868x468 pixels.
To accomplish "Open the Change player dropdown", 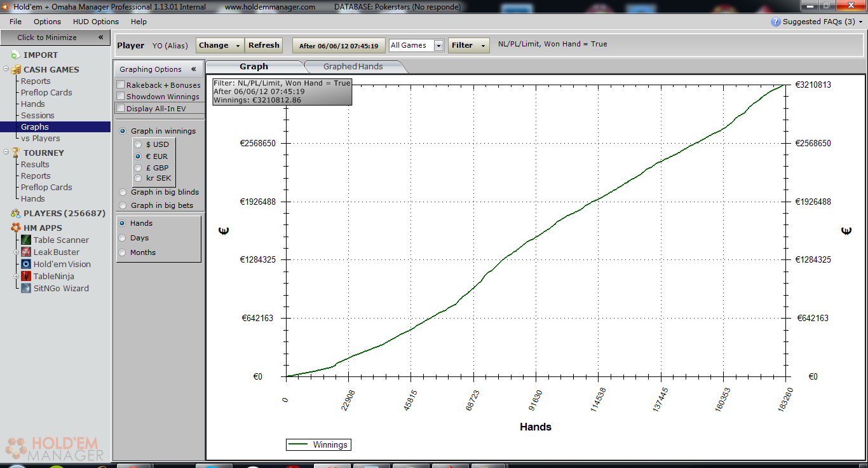I will (220, 45).
